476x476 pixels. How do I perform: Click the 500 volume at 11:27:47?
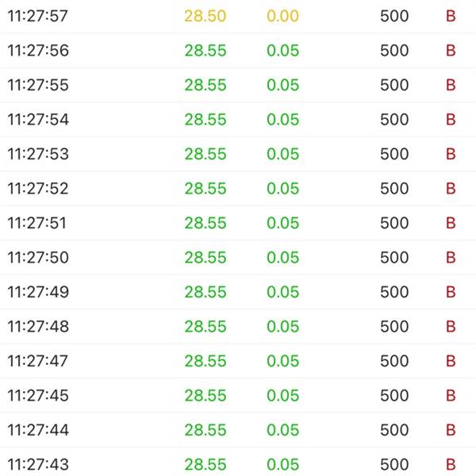(x=394, y=361)
